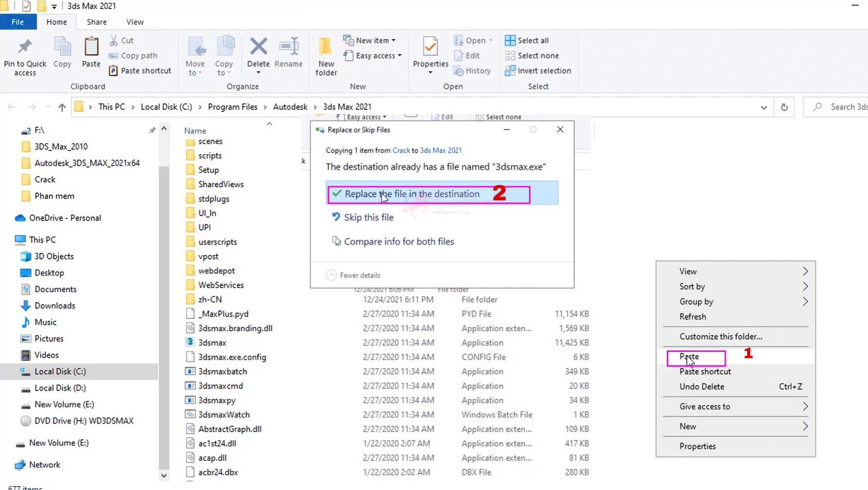868x490 pixels.
Task: Navigate back with the left arrow
Action: [x=12, y=107]
